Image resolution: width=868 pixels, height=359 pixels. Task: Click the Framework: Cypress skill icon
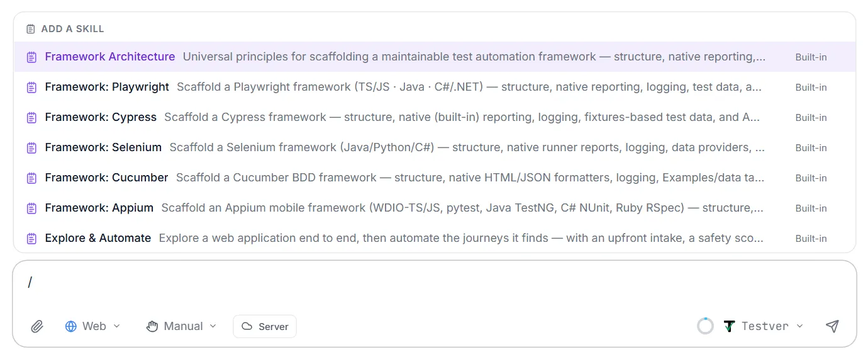31,118
